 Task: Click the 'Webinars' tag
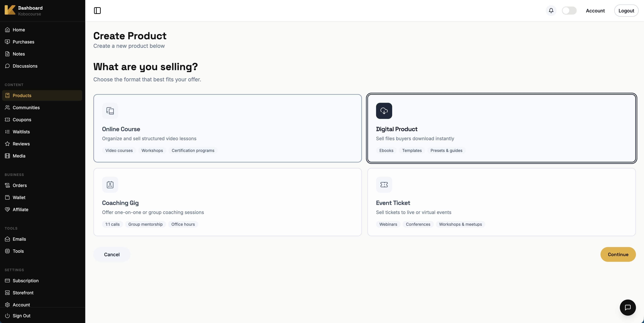click(388, 224)
